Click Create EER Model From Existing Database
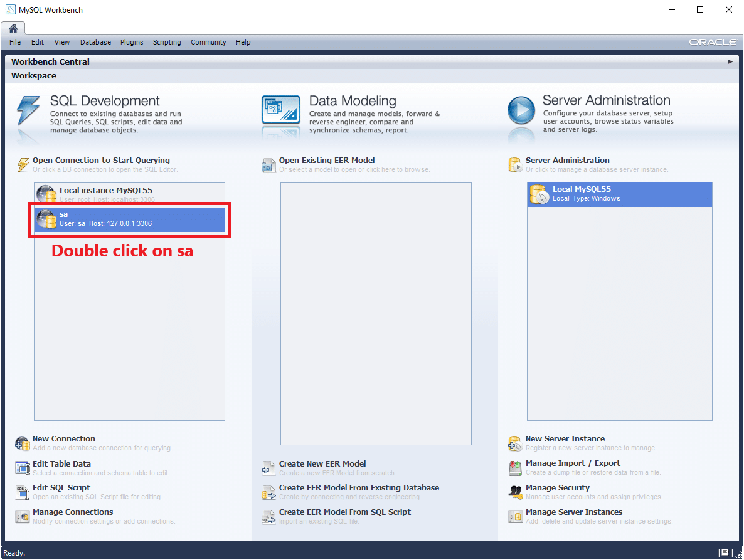 (359, 487)
